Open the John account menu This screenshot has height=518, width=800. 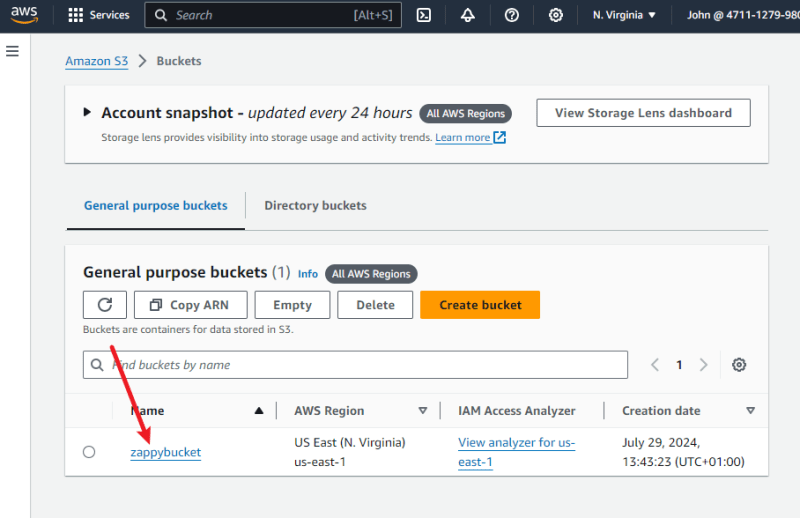(x=743, y=15)
